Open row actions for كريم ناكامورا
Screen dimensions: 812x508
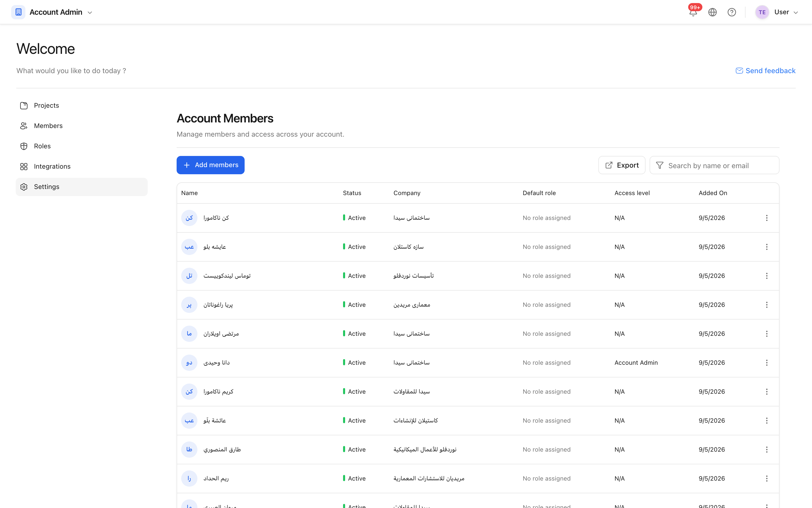click(x=767, y=392)
